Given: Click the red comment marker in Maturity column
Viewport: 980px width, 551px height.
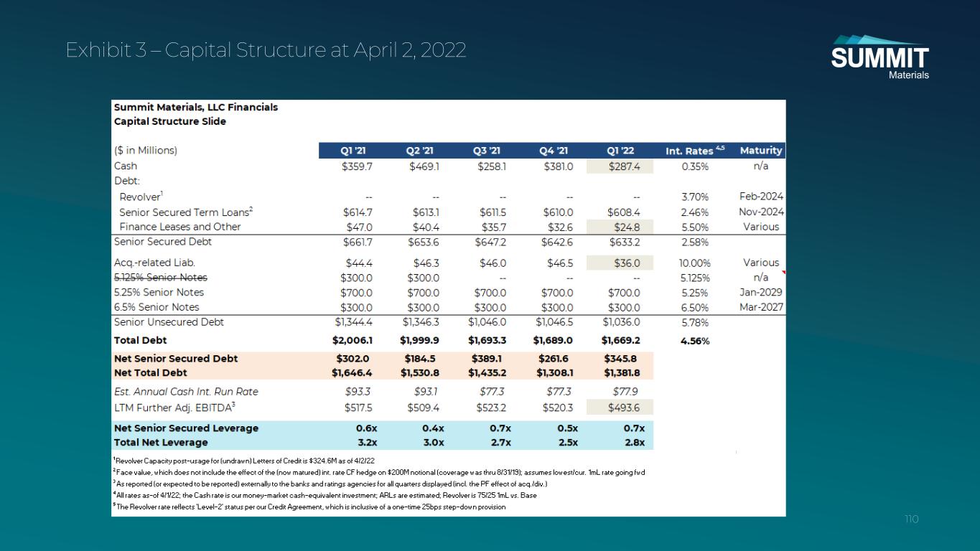Looking at the screenshot, I should click(x=783, y=273).
